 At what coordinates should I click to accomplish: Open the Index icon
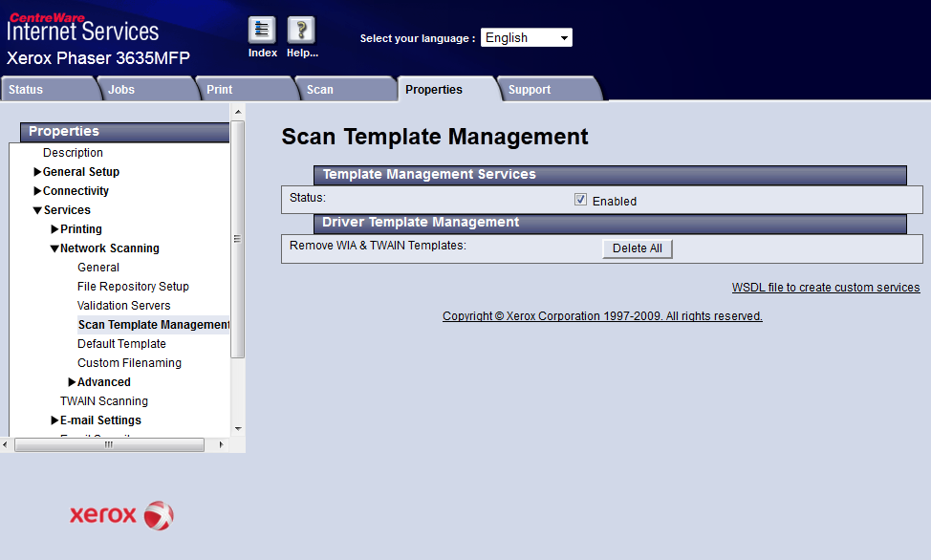[x=262, y=31]
